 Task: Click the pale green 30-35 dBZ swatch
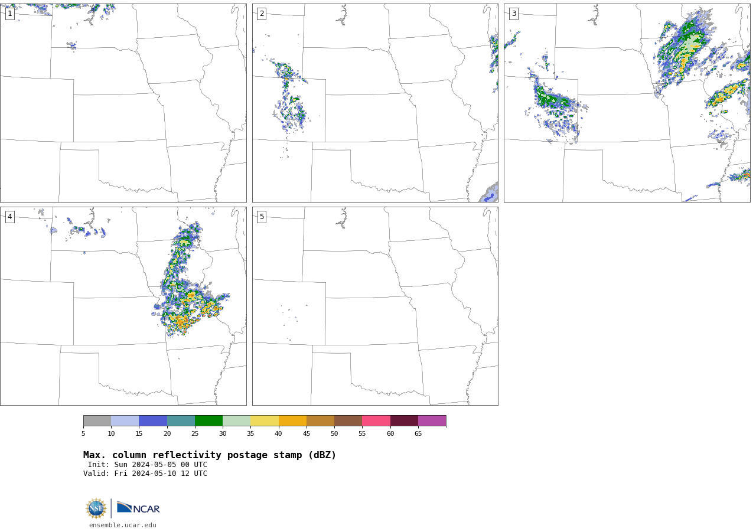[237, 421]
